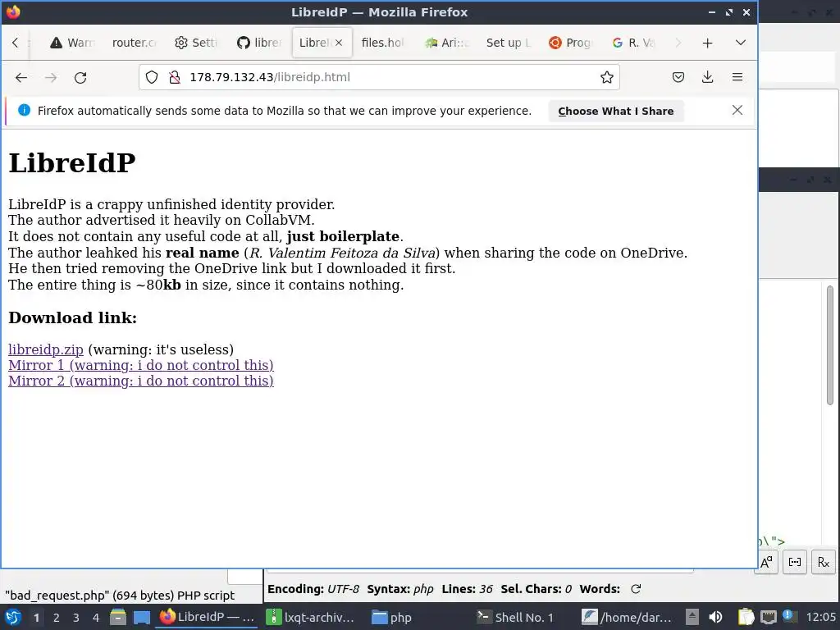Image resolution: width=840 pixels, height=630 pixels.
Task: Switch to the Settings tab
Action: pos(196,43)
